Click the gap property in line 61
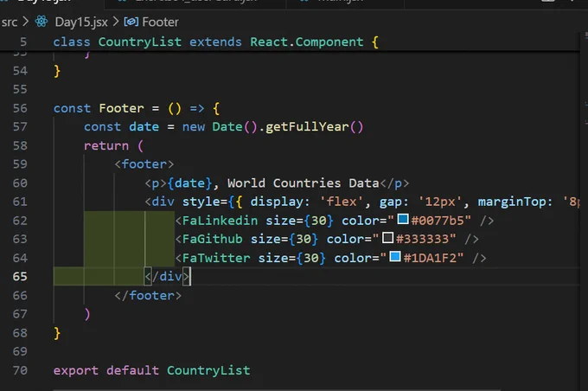 click(x=391, y=202)
